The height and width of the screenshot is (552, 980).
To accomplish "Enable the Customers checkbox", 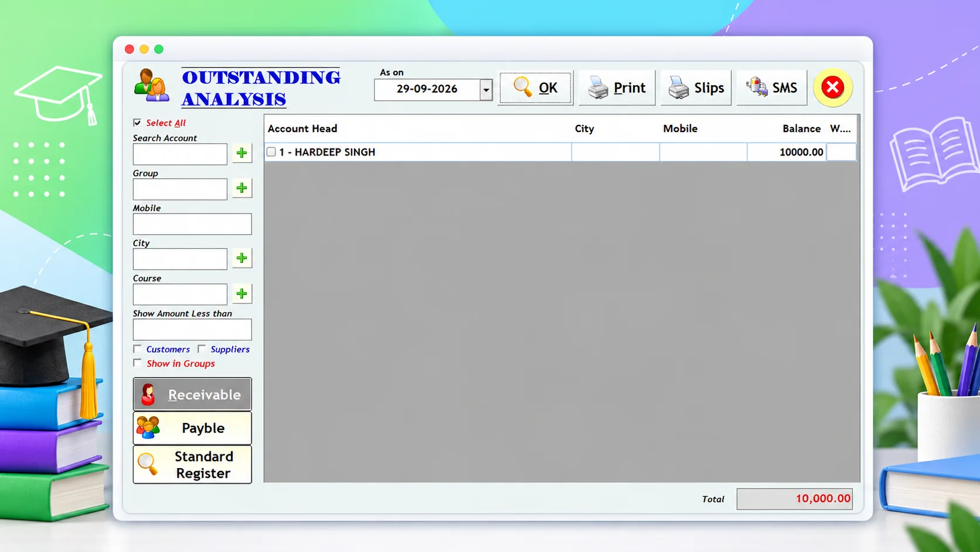I will 137,349.
